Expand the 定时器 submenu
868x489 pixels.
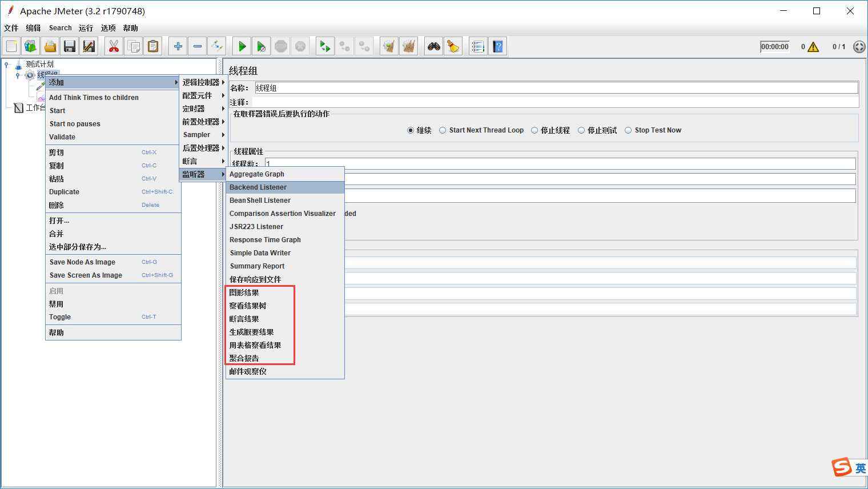[x=203, y=109]
